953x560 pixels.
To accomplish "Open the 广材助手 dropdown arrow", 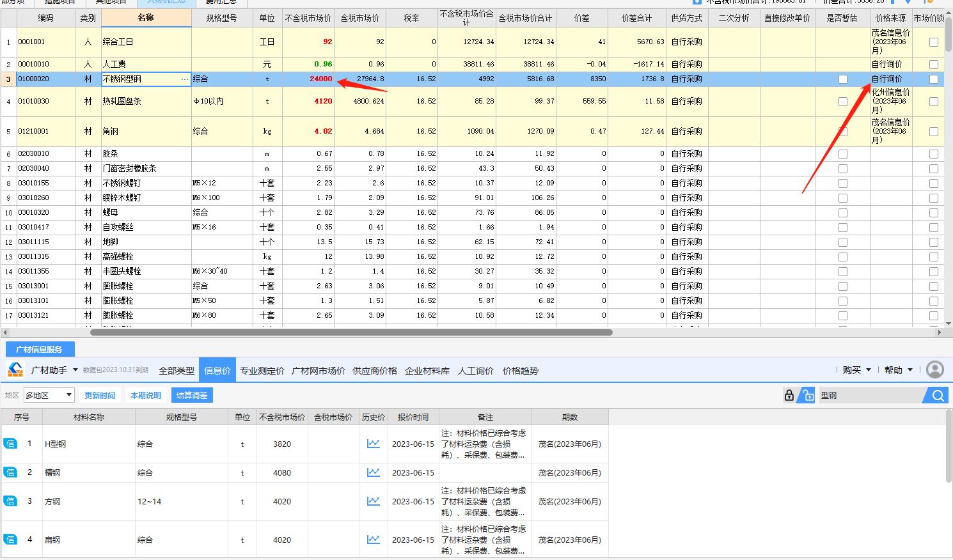I will 75,370.
